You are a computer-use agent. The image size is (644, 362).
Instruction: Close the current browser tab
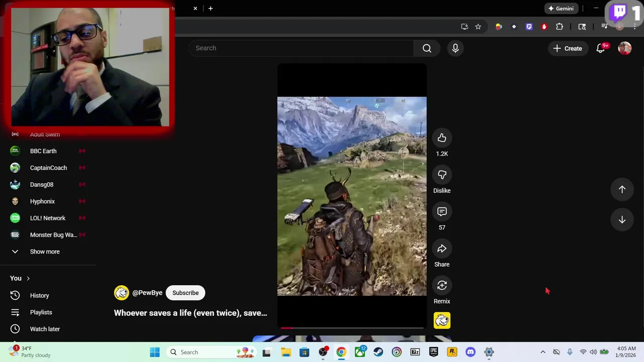pyautogui.click(x=195, y=8)
